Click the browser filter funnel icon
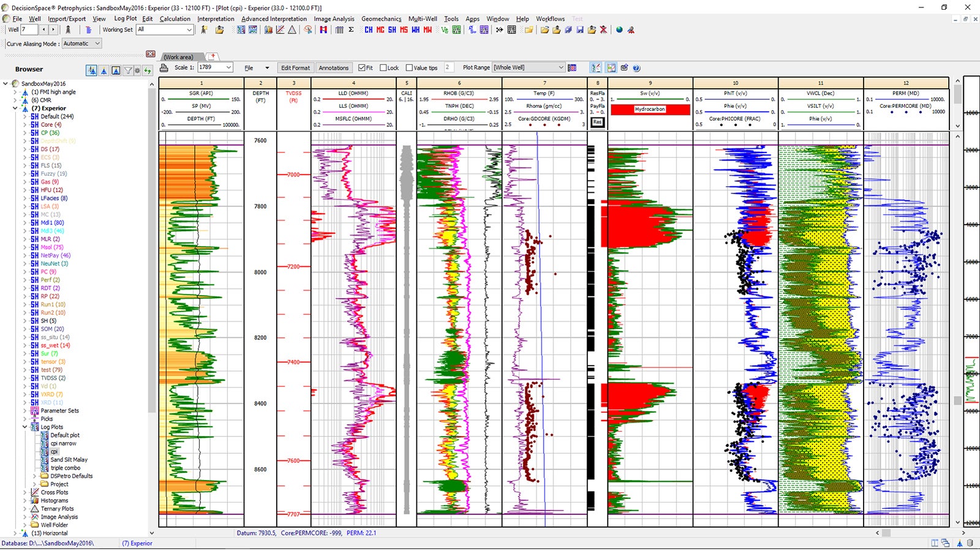 (x=128, y=70)
